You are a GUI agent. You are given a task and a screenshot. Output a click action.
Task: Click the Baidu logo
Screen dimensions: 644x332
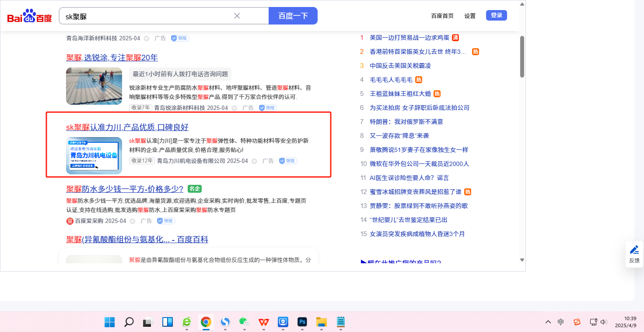(30, 16)
